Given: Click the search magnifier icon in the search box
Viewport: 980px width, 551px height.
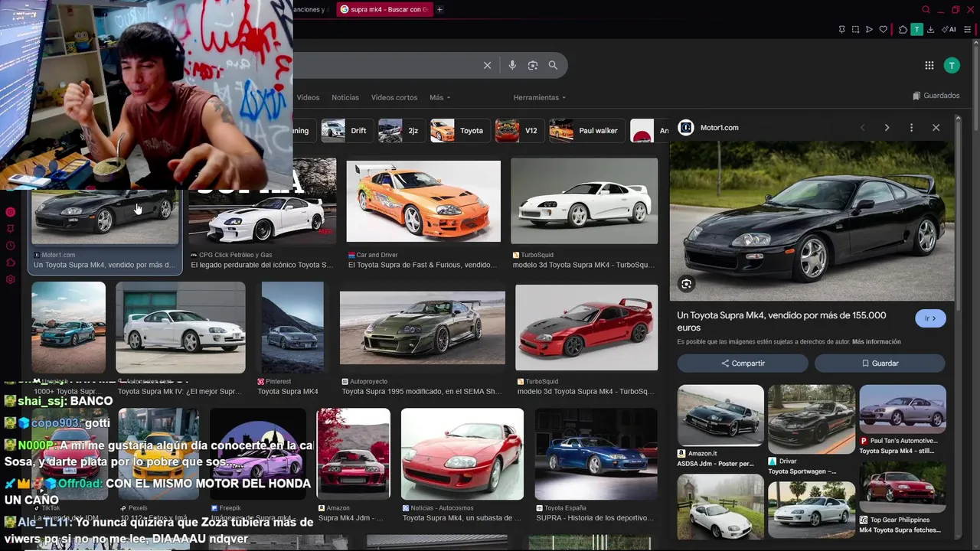Looking at the screenshot, I should pyautogui.click(x=553, y=65).
